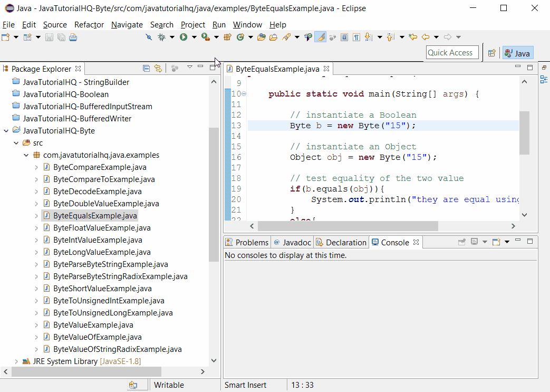Open the New wizard dropdown arrow

[x=16, y=37]
